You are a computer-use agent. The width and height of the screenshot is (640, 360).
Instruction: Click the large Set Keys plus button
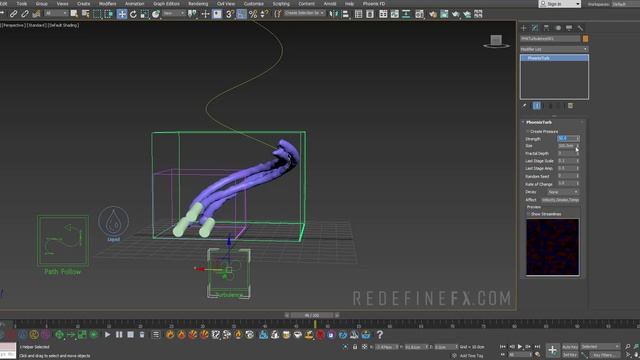552,350
